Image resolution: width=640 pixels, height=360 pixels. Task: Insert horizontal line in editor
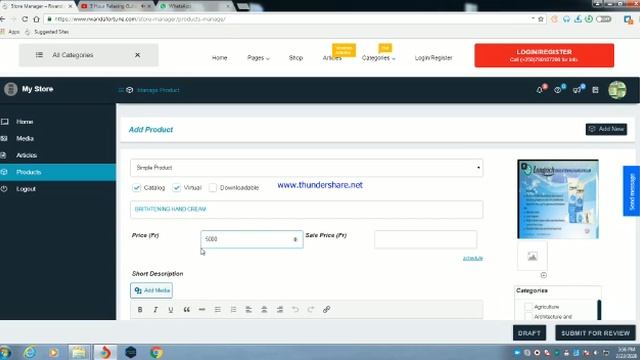click(x=202, y=309)
